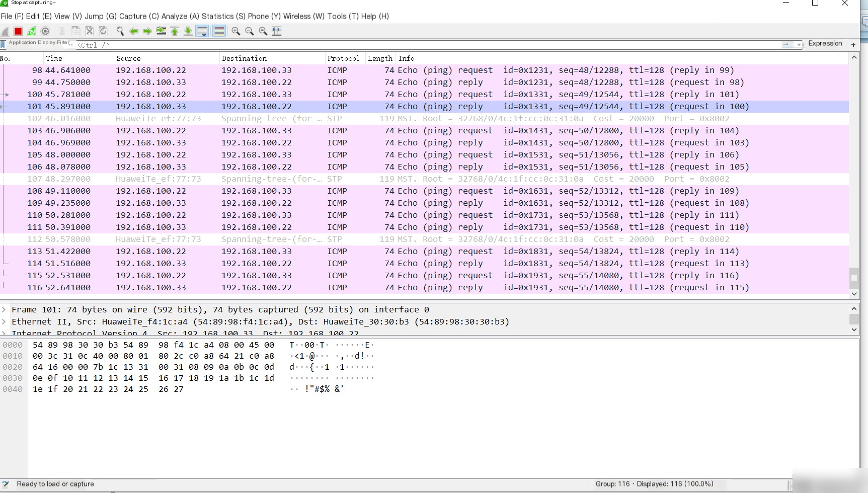
Task: Click the display filter bookmark icon
Action: 3,45
